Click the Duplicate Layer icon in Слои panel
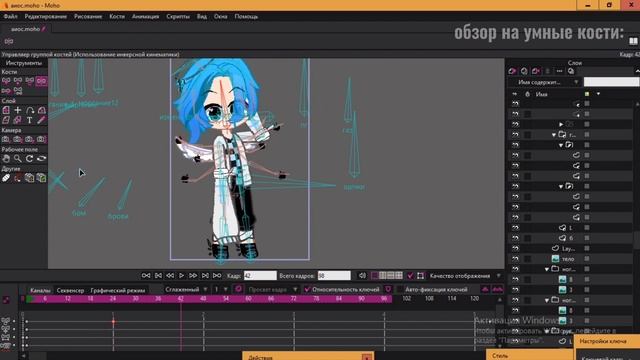The width and height of the screenshot is (640, 360). pos(524,71)
